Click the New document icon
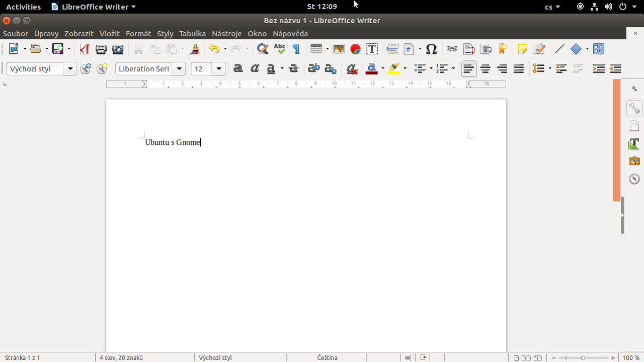This screenshot has height=362, width=644. click(14, 49)
